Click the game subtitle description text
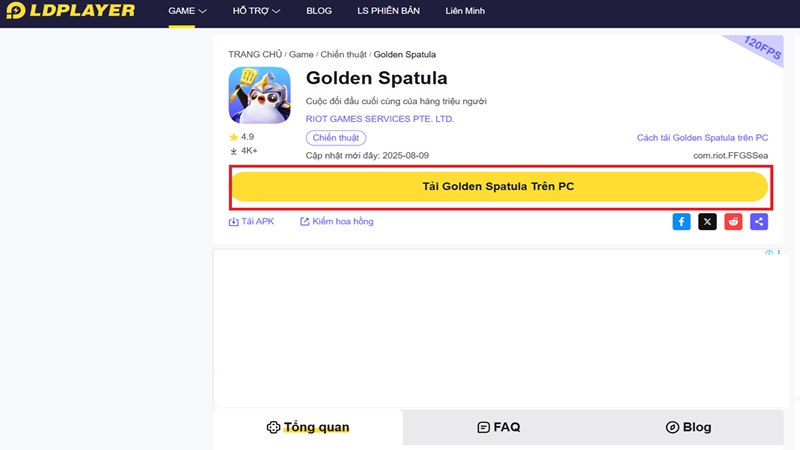This screenshot has width=800, height=450. click(396, 101)
